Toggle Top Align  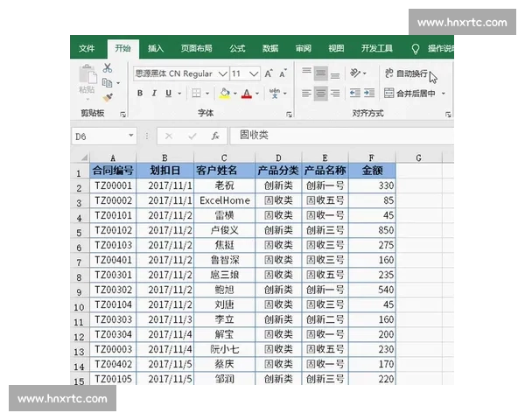306,73
